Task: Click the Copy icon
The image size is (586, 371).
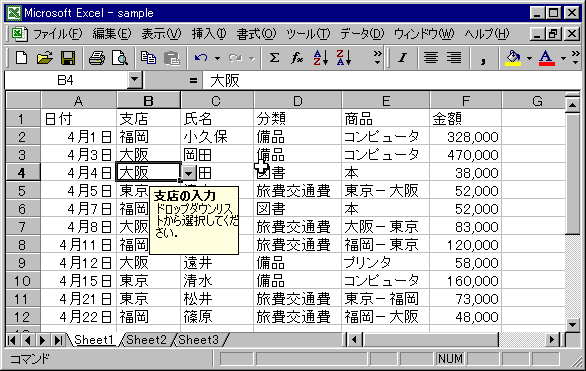Action: [x=148, y=58]
